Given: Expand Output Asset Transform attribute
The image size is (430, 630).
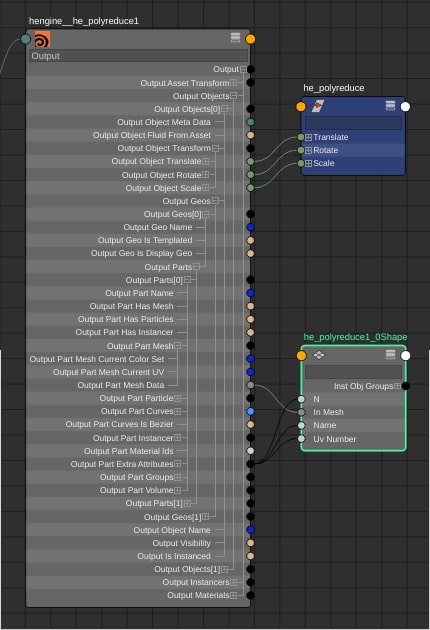Looking at the screenshot, I should (x=233, y=83).
